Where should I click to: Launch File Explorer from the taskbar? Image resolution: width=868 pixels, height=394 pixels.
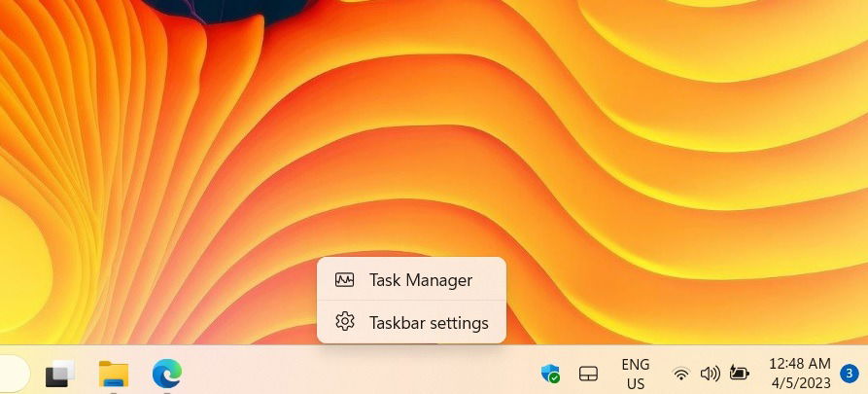pyautogui.click(x=114, y=374)
